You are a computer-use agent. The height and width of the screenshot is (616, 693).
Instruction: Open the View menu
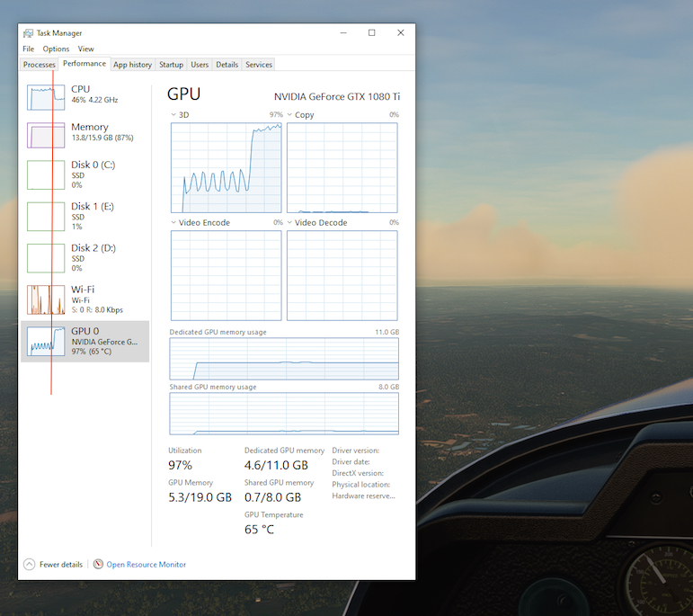(85, 49)
